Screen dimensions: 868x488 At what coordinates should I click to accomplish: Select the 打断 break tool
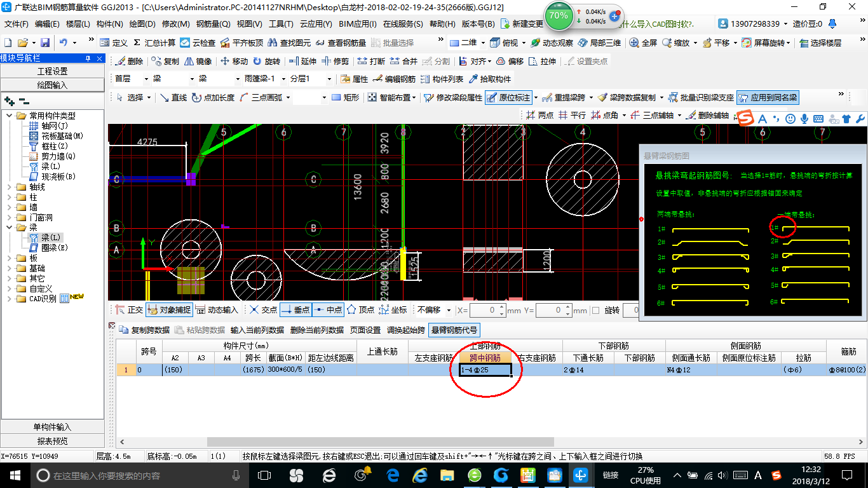click(371, 61)
